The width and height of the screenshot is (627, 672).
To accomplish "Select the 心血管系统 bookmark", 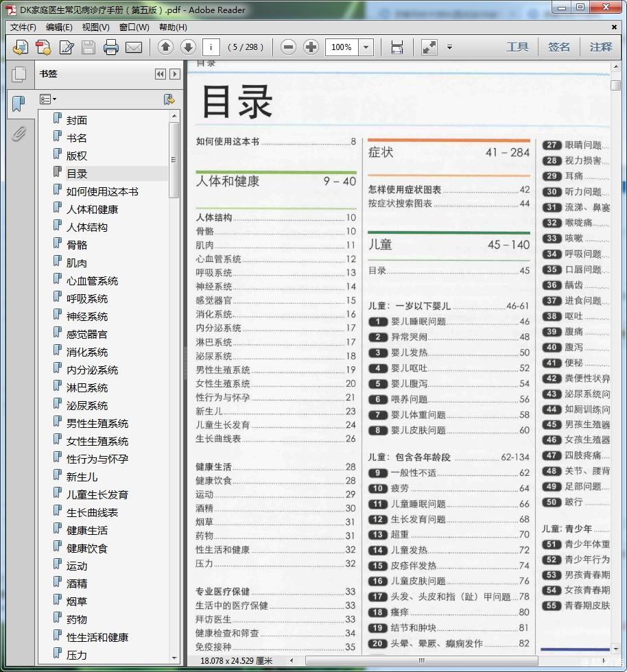I will click(92, 280).
